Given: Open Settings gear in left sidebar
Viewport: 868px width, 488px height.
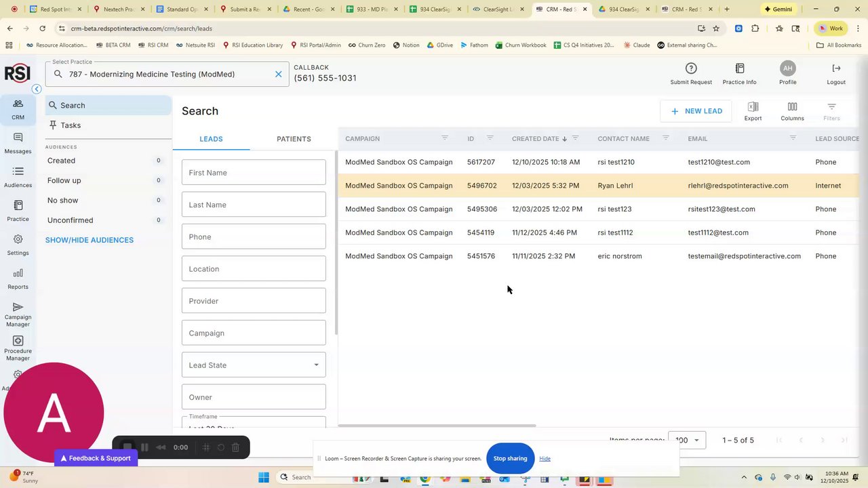Looking at the screenshot, I should 18,245.
